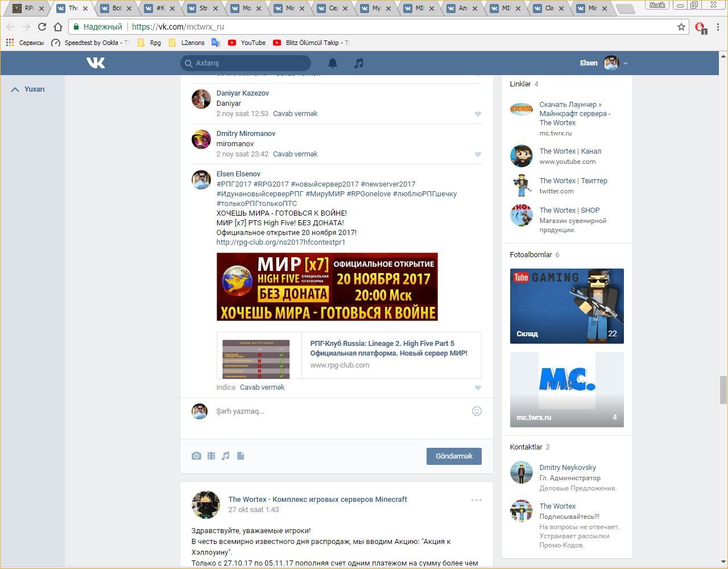The width and height of the screenshot is (728, 569).
Task: Open The Wortex | Твиттер link
Action: pyautogui.click(x=573, y=181)
